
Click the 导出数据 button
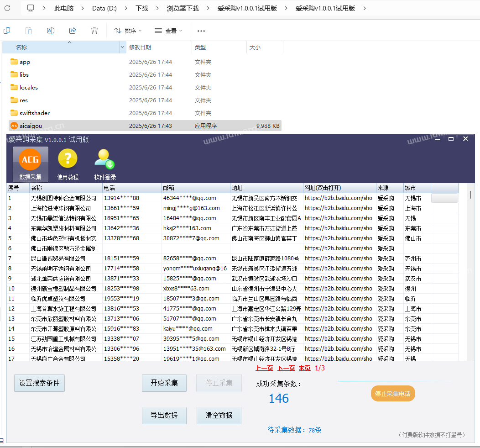point(164,416)
